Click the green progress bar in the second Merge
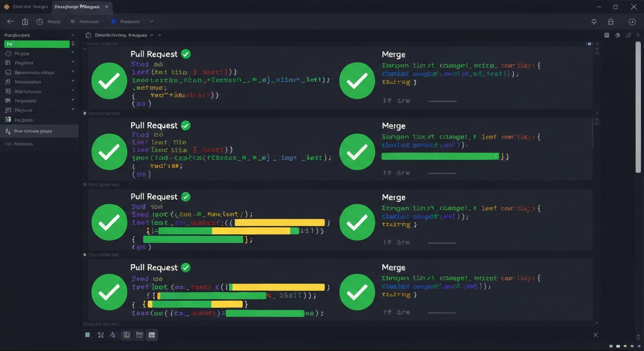Screen dimensions: 644x351 tap(440, 156)
